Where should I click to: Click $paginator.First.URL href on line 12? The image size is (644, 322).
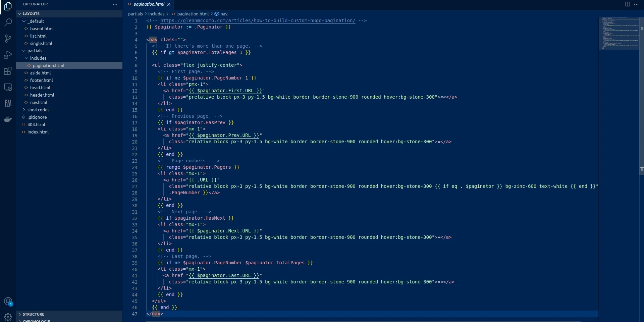point(225,91)
